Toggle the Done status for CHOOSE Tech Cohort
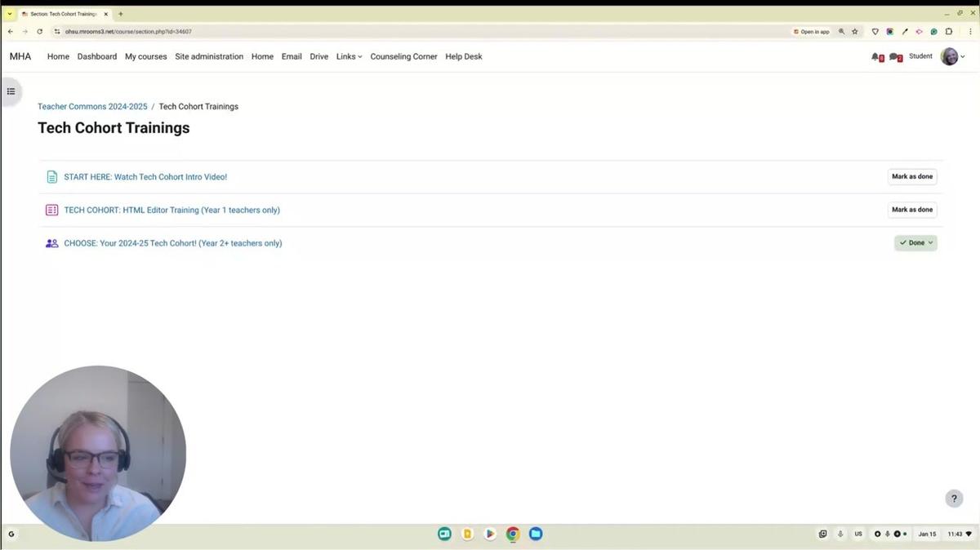980x550 pixels. pyautogui.click(x=915, y=242)
